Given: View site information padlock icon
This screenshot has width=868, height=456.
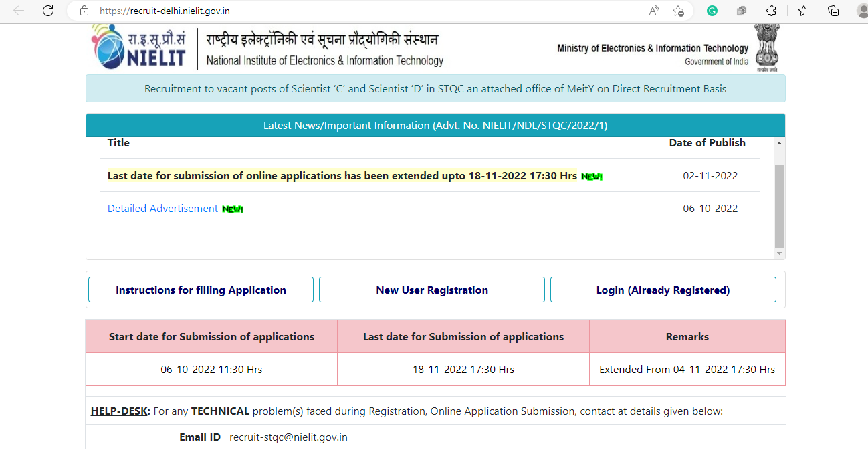Looking at the screenshot, I should point(84,11).
